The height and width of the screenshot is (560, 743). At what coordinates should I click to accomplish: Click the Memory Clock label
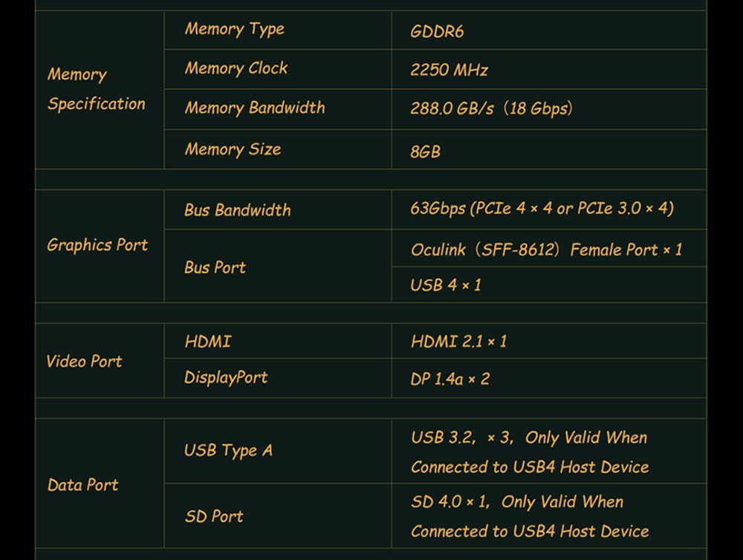click(x=236, y=68)
